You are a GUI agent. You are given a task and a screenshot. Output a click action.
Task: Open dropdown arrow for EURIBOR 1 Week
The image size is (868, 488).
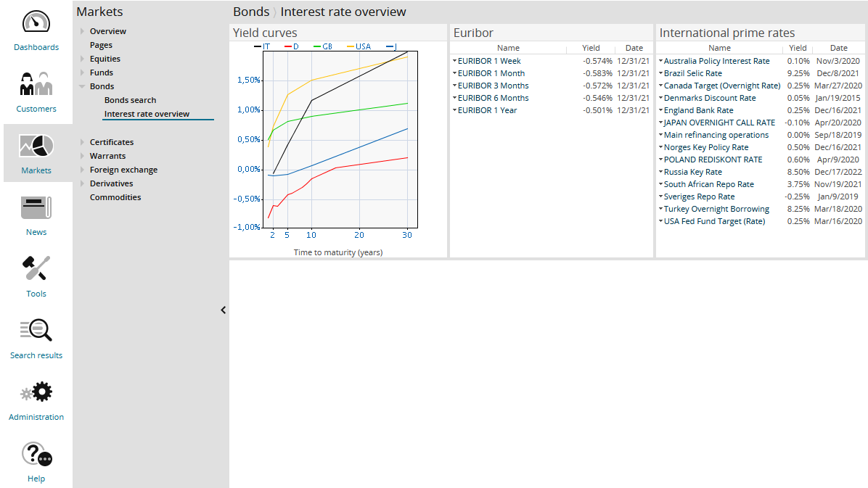coord(454,61)
